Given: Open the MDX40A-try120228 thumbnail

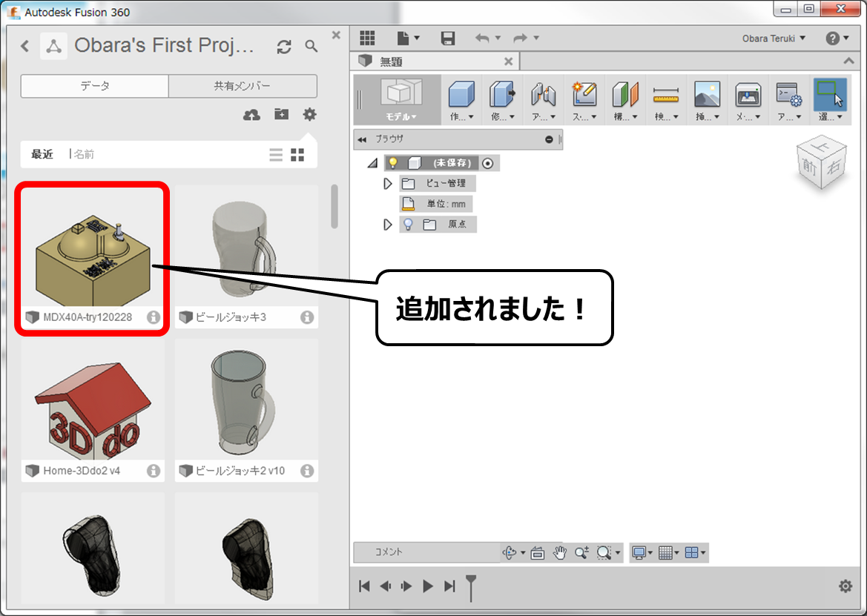Looking at the screenshot, I should point(93,248).
